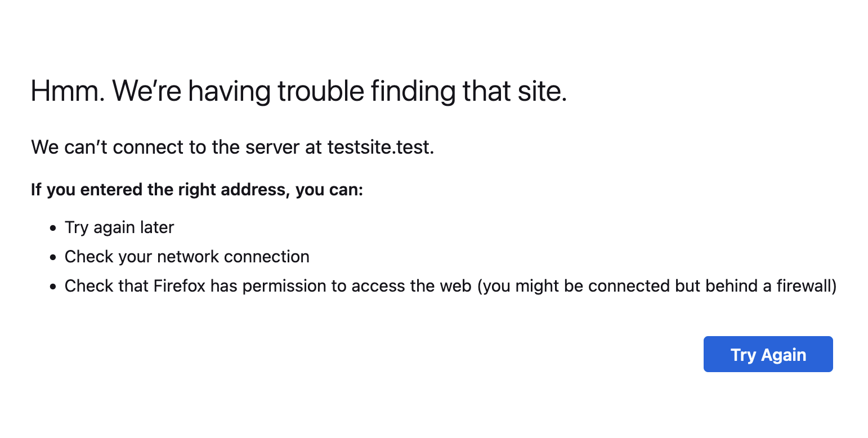Click the bullet dot before "Try again later"
This screenshot has height=438, width=868.
(x=53, y=228)
